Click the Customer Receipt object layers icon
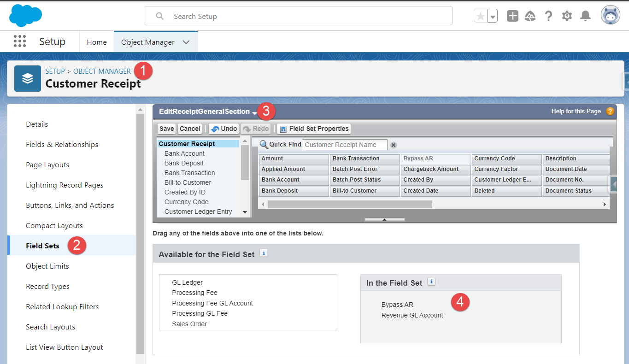 (28, 78)
